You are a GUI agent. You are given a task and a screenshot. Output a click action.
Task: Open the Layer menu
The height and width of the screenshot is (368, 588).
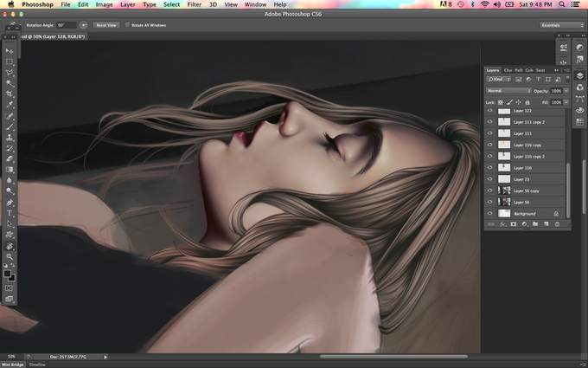(x=127, y=4)
